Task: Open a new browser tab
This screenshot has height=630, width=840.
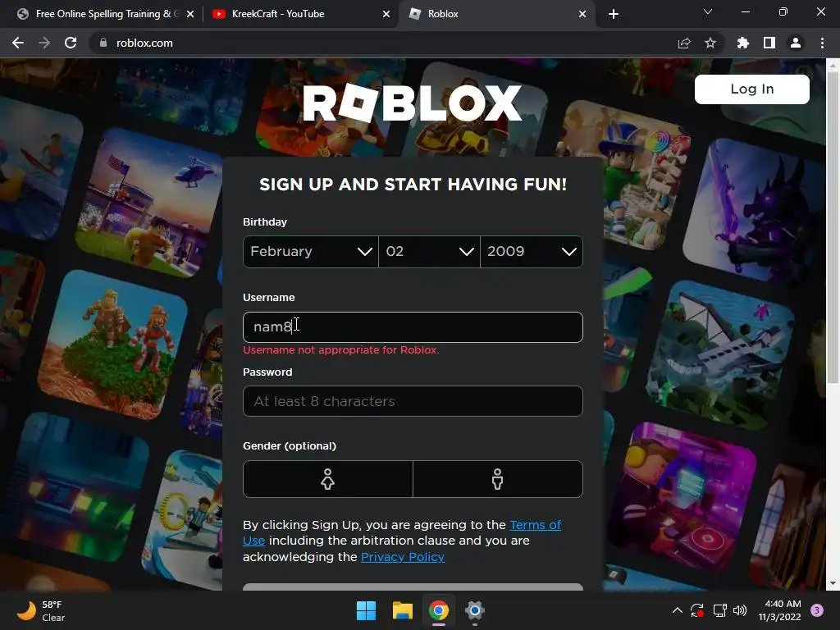Action: click(x=614, y=14)
